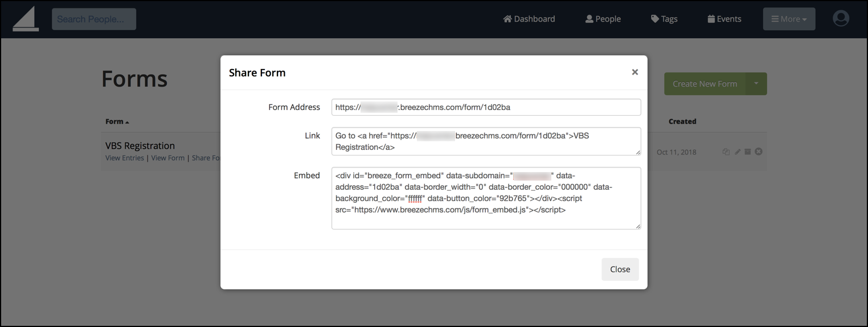Close the Share Form dialog with X
This screenshot has height=327, width=868.
[635, 72]
